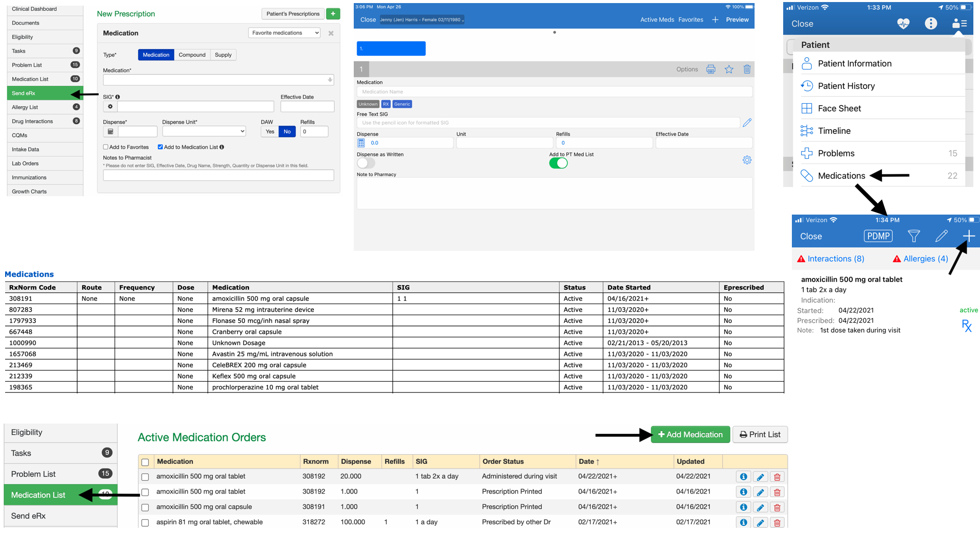Image resolution: width=980 pixels, height=538 pixels.
Task: Tap filter funnel icon in medications screen
Action: [914, 236]
